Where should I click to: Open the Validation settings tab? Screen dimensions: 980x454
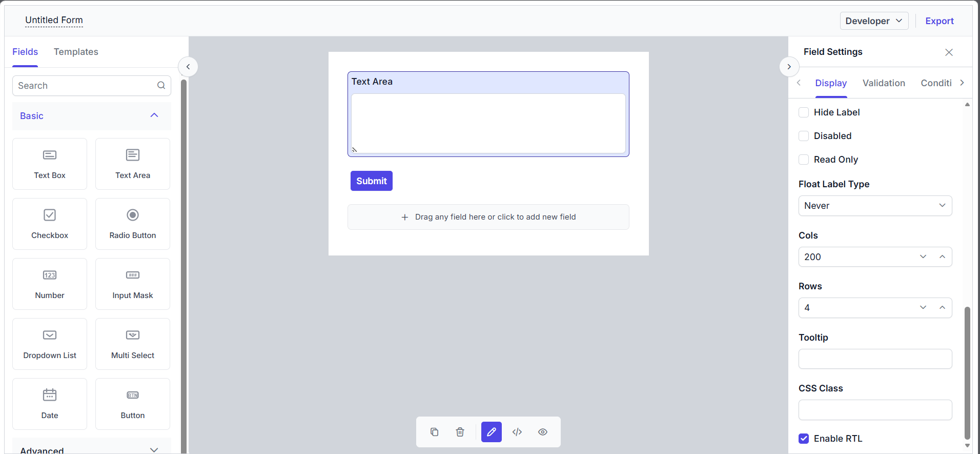pos(884,83)
